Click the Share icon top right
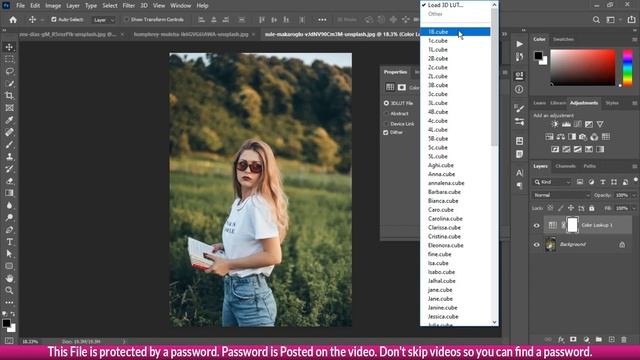The width and height of the screenshot is (640, 360). click(631, 20)
